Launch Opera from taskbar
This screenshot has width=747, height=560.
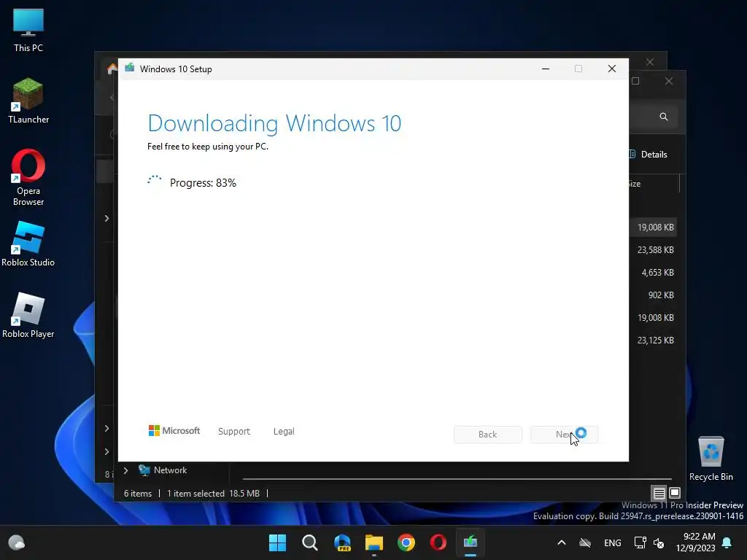438,542
